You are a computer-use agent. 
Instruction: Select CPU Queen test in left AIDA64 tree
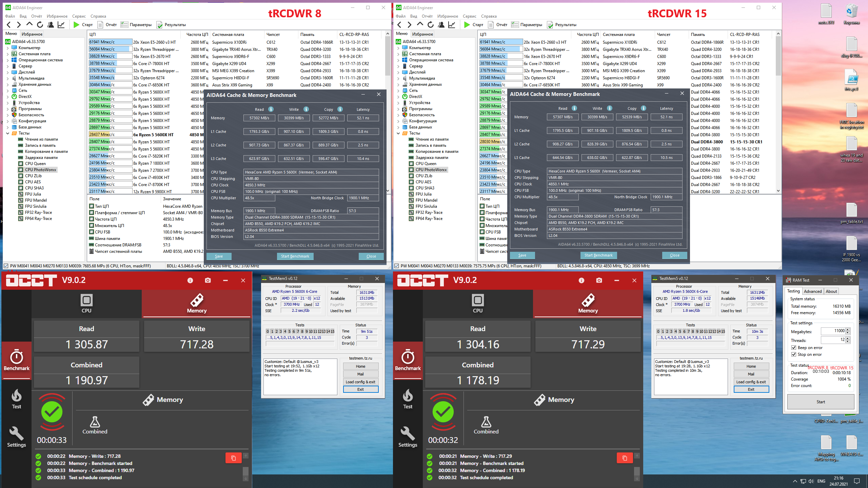[x=35, y=164]
